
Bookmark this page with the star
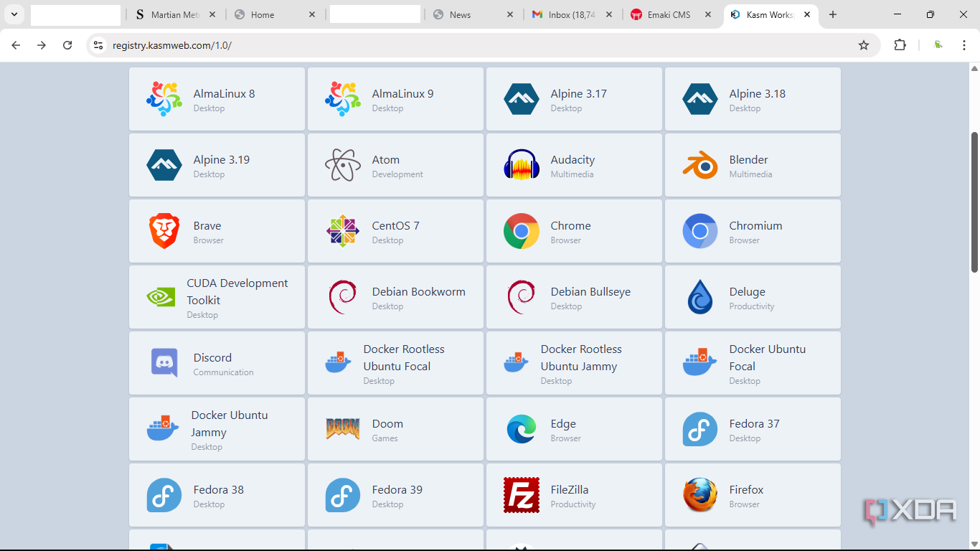[x=864, y=45]
